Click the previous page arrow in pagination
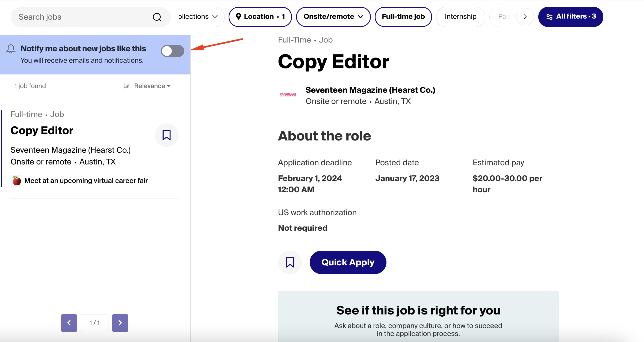 69,323
